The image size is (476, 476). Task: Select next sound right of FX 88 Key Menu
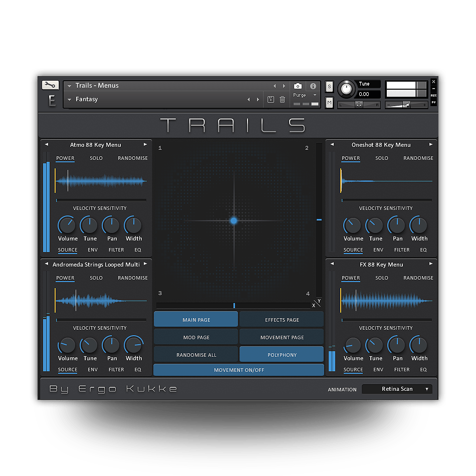431,265
